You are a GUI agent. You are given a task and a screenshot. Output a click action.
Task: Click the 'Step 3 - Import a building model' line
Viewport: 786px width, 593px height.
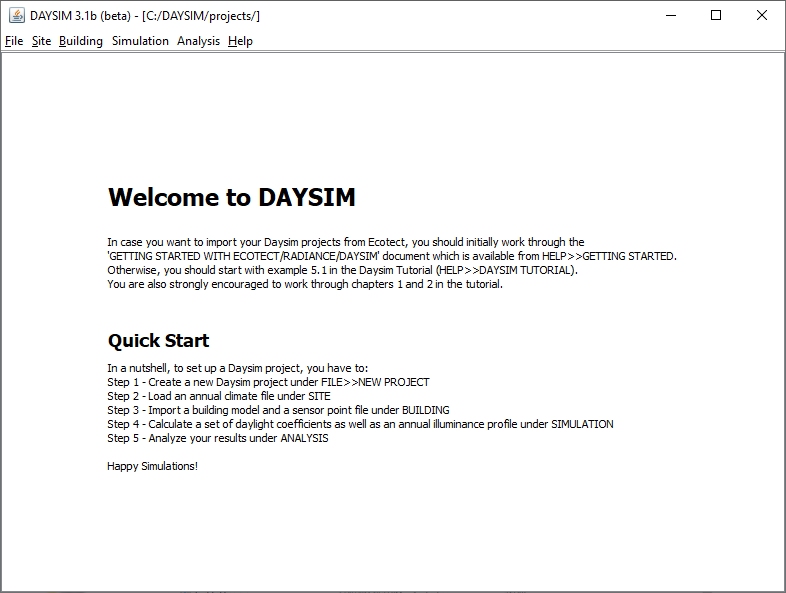(278, 410)
